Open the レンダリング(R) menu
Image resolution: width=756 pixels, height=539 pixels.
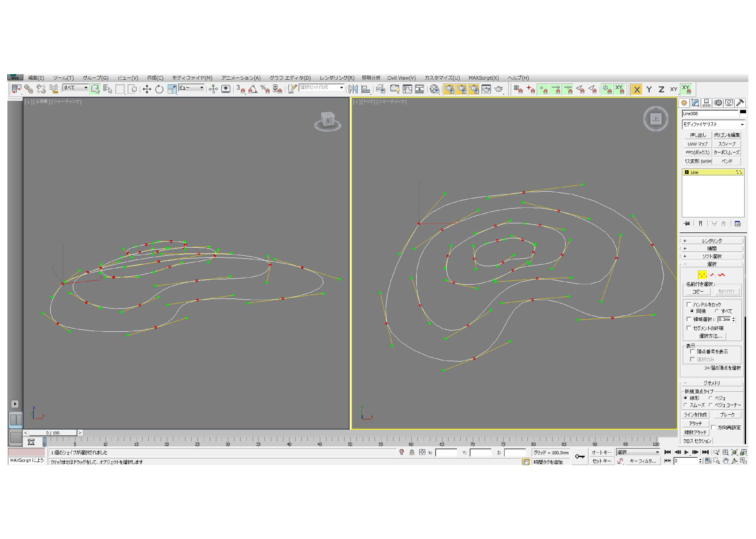337,78
